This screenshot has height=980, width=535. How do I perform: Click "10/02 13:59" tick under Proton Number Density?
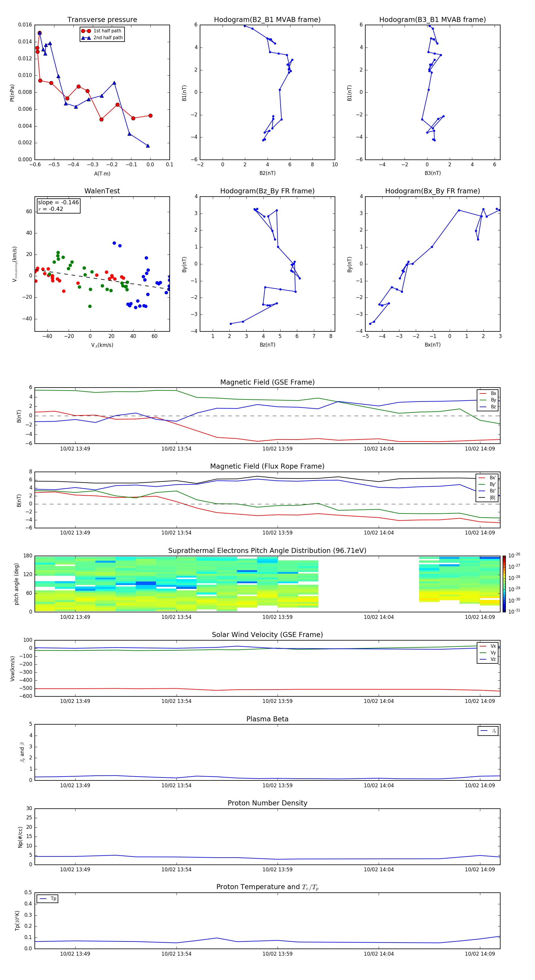(277, 869)
